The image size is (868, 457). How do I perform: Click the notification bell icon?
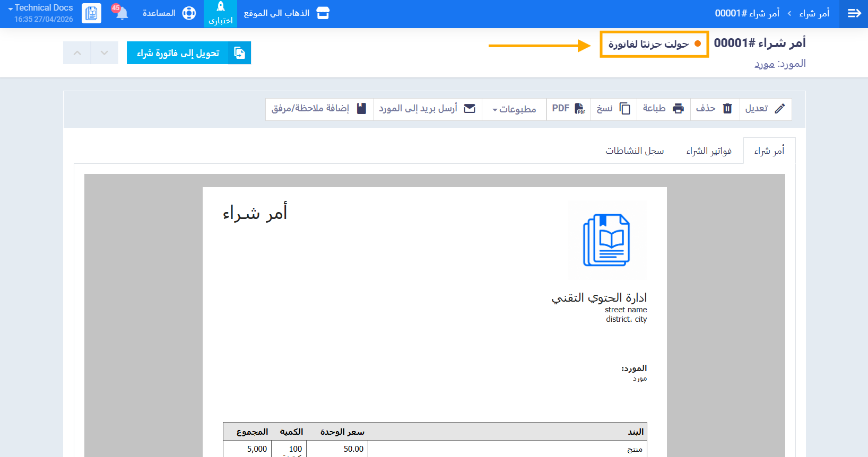(121, 13)
